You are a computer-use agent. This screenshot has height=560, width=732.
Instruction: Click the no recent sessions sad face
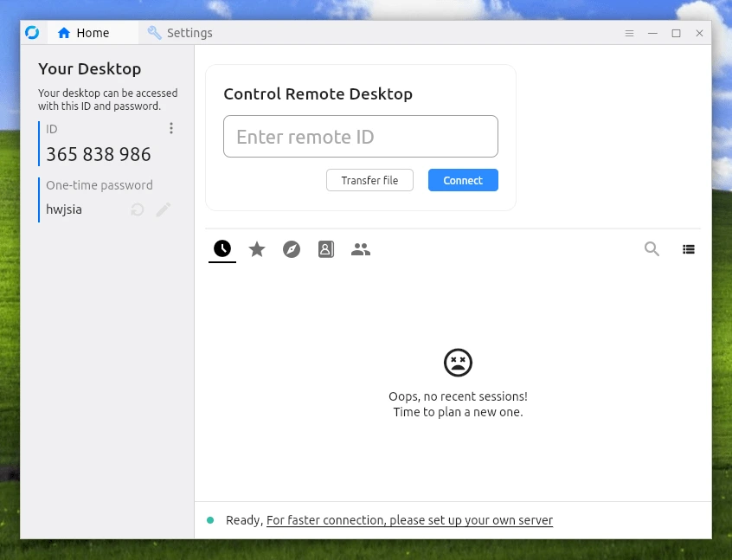458,363
